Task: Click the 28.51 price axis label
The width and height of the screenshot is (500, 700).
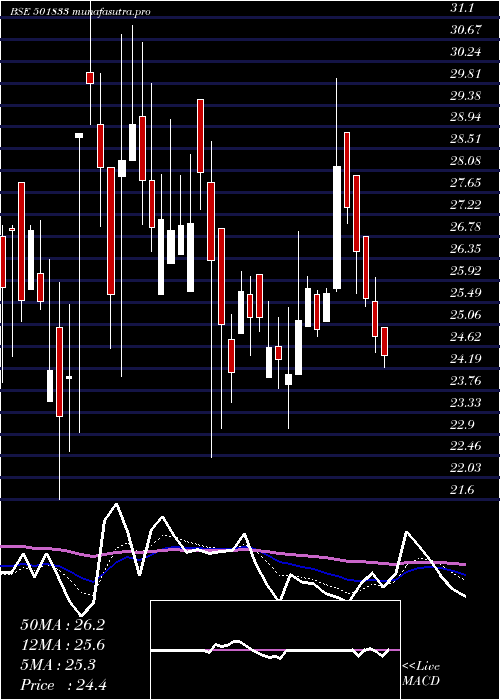Action: [467, 139]
